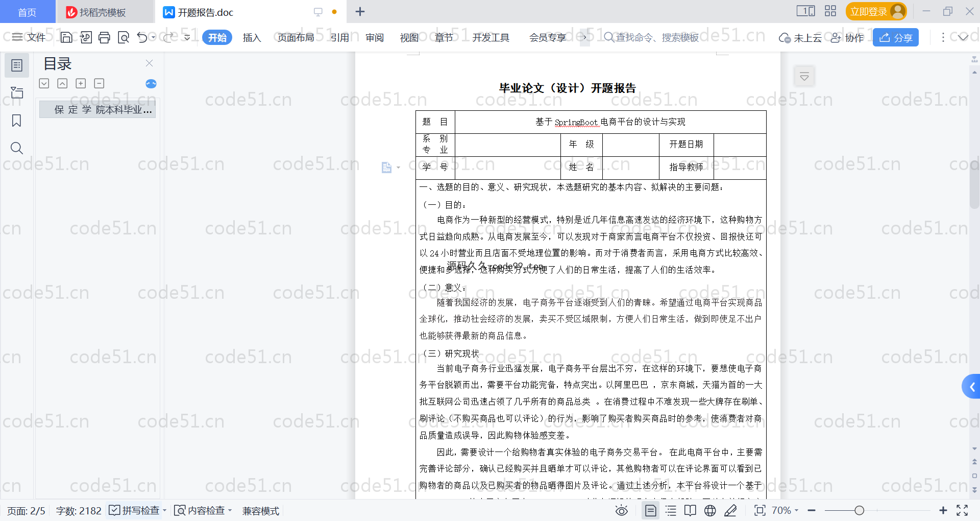
Task: Open 内容检查 dropdown arrow
Action: tap(230, 510)
